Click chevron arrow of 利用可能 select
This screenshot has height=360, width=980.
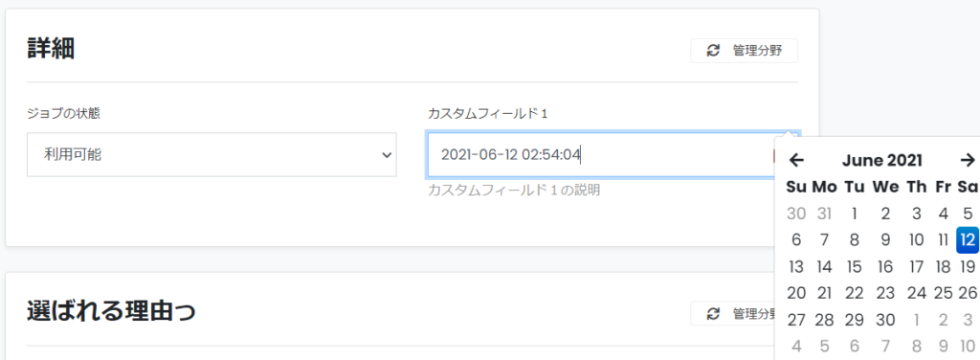click(x=387, y=155)
